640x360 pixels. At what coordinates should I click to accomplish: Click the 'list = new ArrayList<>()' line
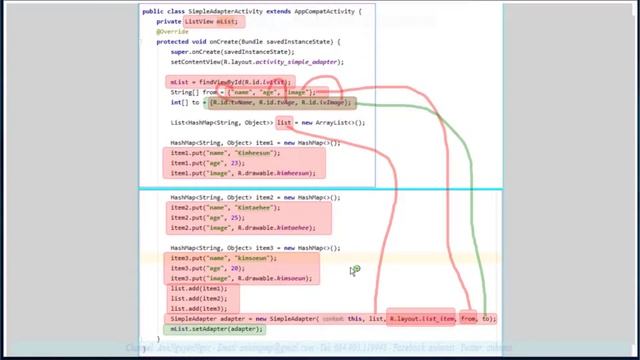[x=268, y=122]
